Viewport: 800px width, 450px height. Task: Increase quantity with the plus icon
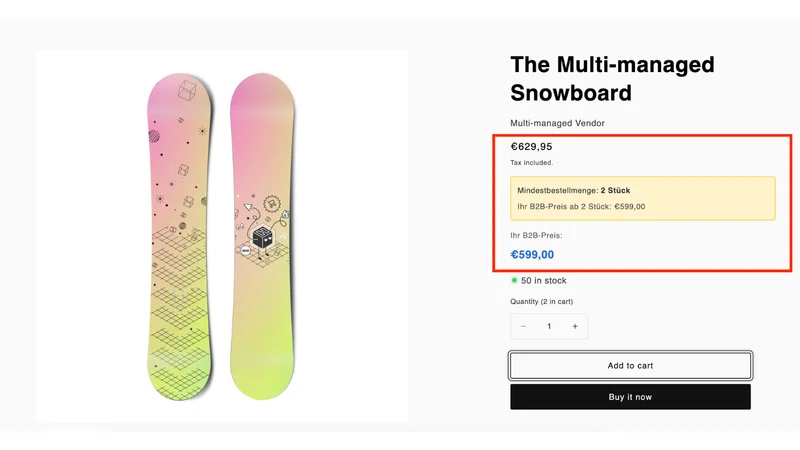pyautogui.click(x=575, y=327)
